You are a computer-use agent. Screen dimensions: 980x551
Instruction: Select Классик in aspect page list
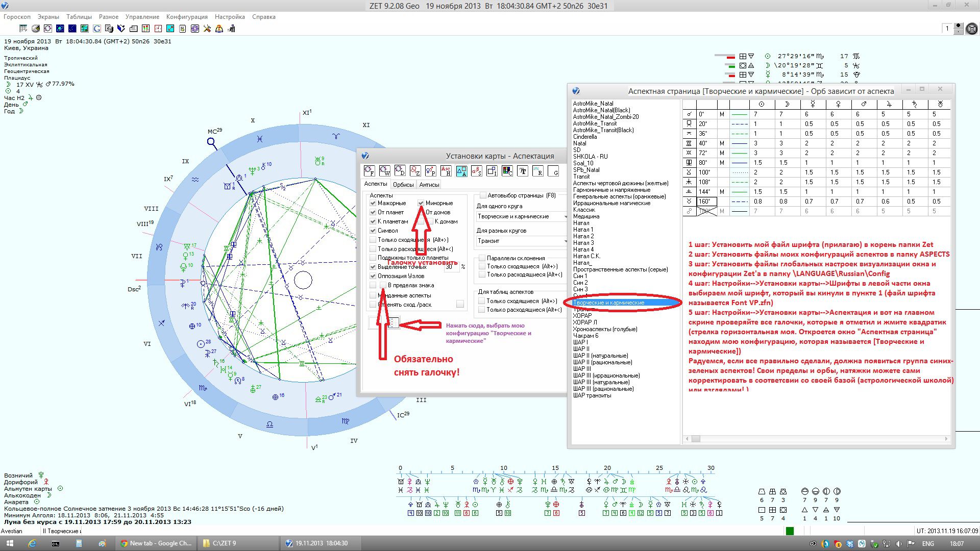[x=584, y=210]
